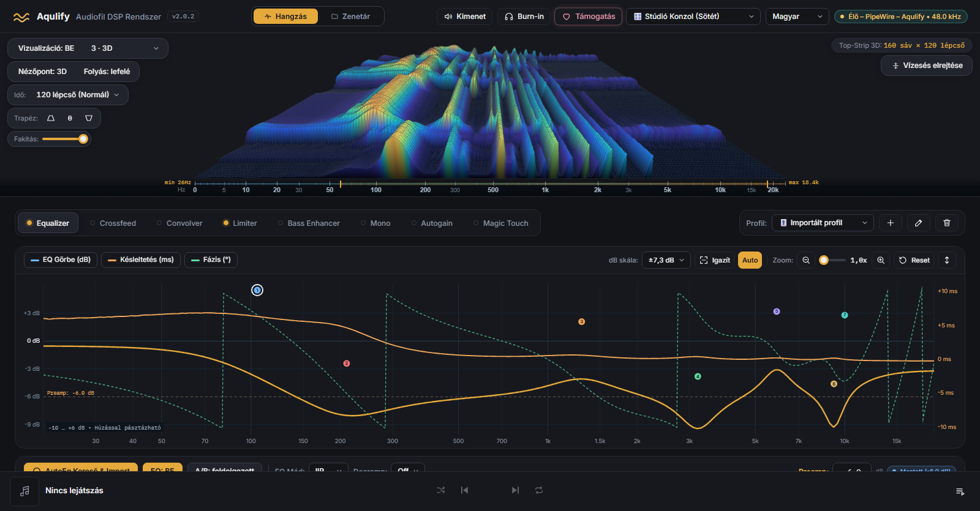Screen dimensions: 980x511
Task: Toggle repeat playback
Action: click(x=539, y=490)
